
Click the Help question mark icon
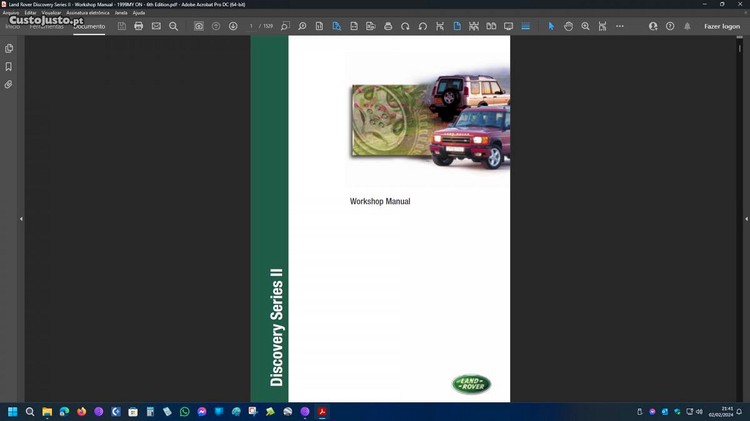[670, 26]
